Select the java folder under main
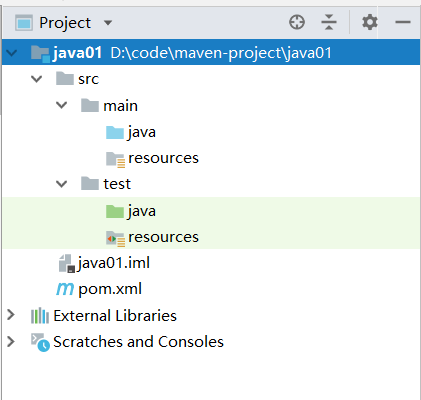The image size is (421, 400). [x=142, y=132]
